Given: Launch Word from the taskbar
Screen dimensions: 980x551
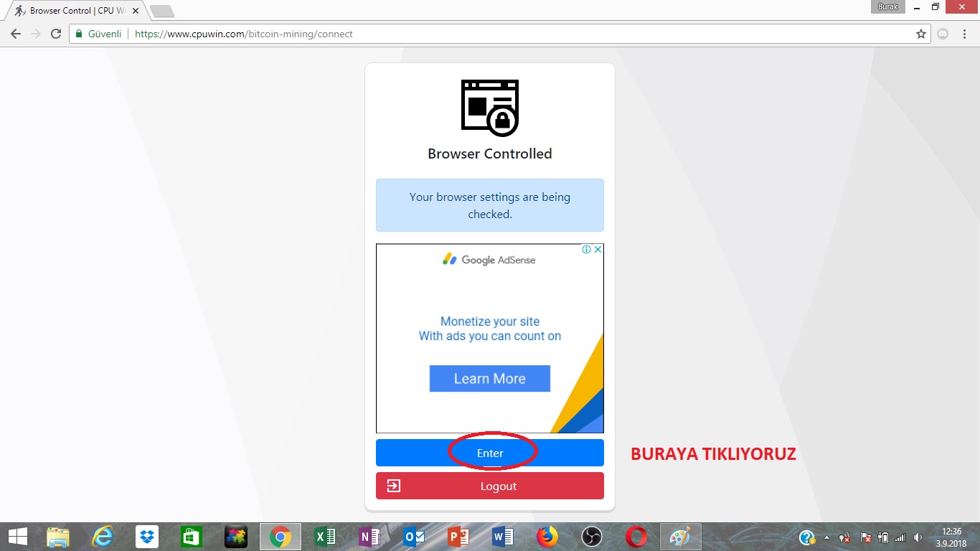Looking at the screenshot, I should (x=503, y=537).
